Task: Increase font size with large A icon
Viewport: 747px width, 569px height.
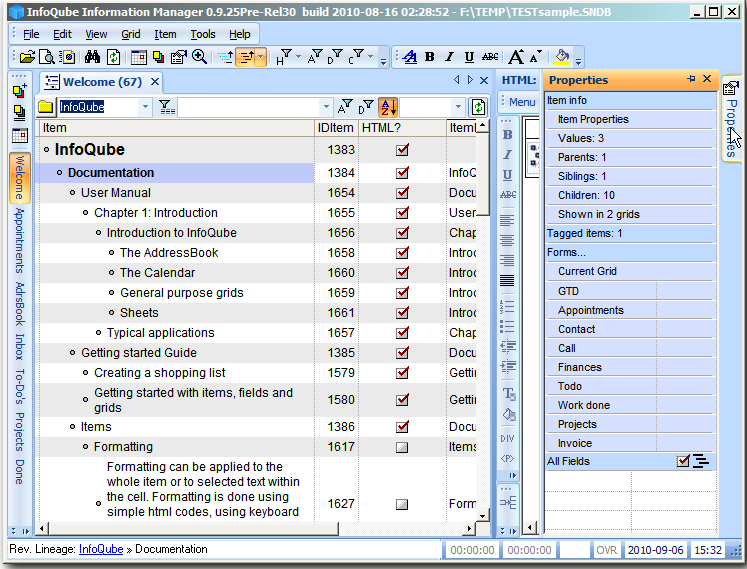Action: click(516, 57)
